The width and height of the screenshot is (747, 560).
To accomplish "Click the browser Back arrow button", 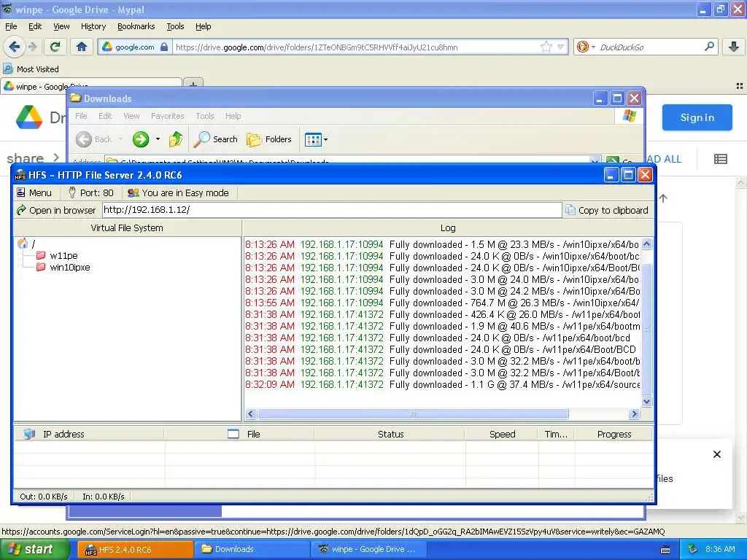I will pyautogui.click(x=15, y=47).
